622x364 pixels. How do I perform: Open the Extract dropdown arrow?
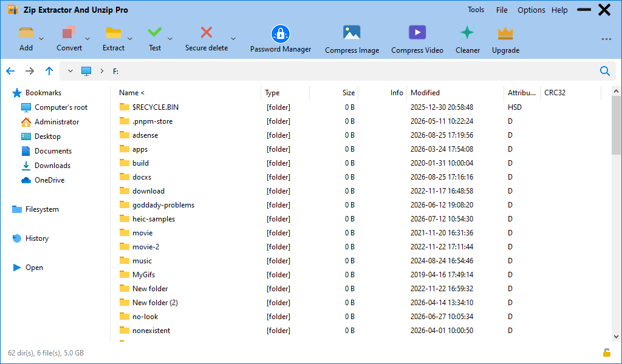coord(130,39)
